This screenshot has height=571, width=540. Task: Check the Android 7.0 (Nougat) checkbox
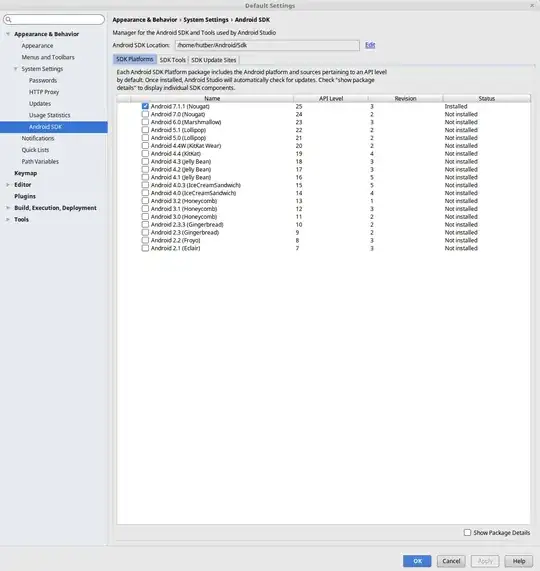pos(145,114)
